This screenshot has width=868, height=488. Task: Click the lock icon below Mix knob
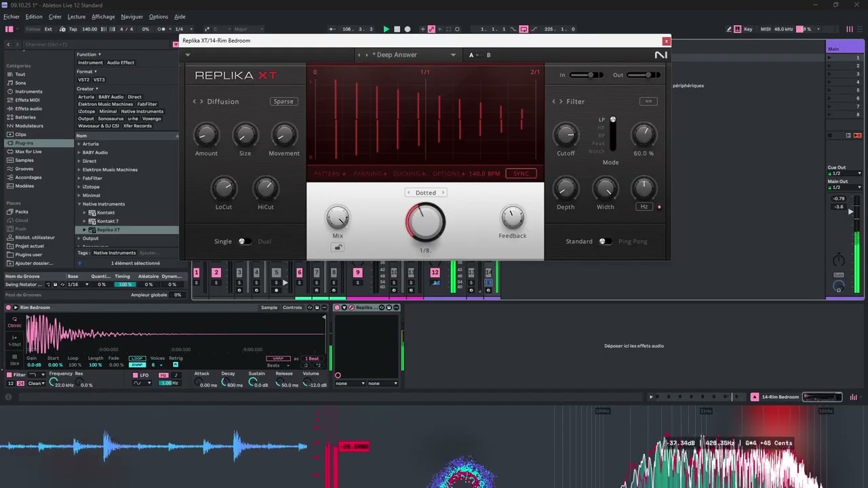pyautogui.click(x=338, y=247)
